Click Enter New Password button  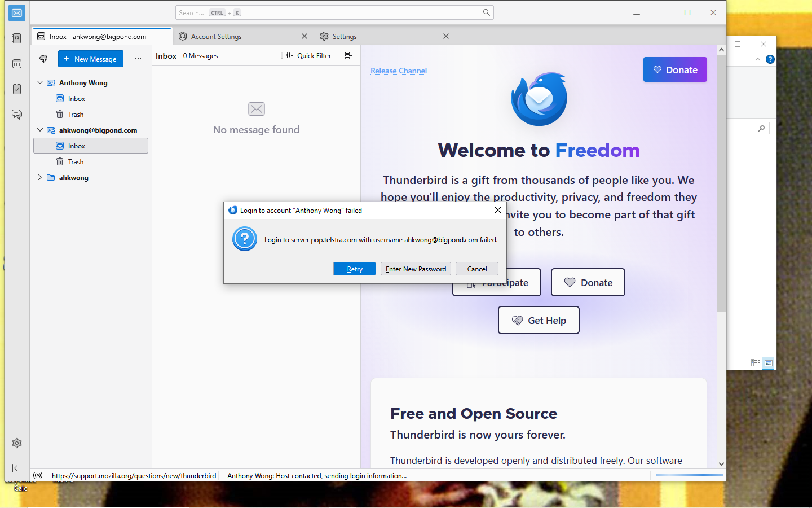[416, 269]
